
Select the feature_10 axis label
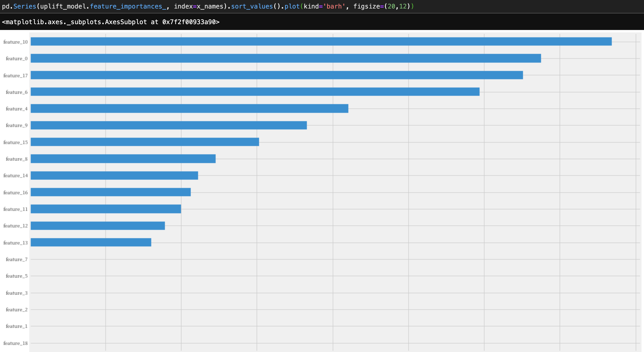[x=16, y=42]
